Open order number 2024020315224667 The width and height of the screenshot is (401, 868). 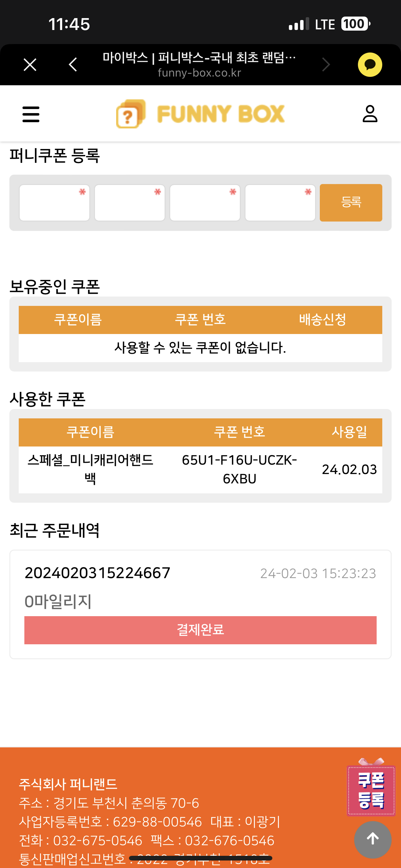pos(98,573)
